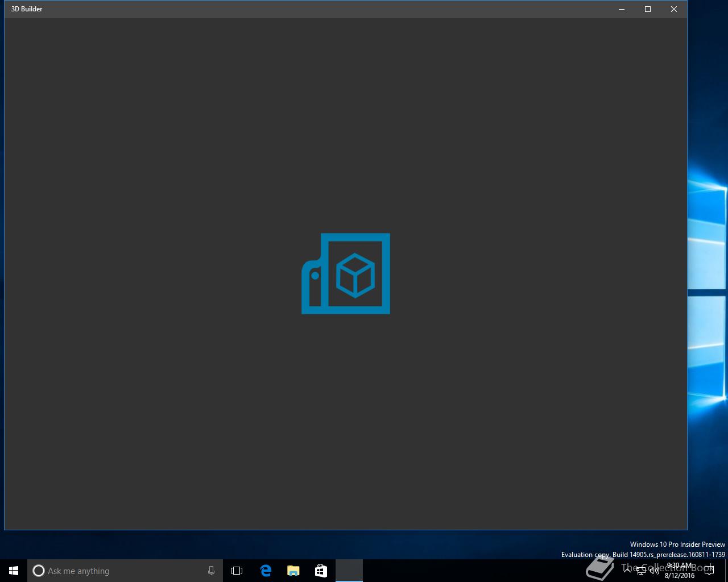Open File Explorer from taskbar
The height and width of the screenshot is (582, 728).
point(293,571)
